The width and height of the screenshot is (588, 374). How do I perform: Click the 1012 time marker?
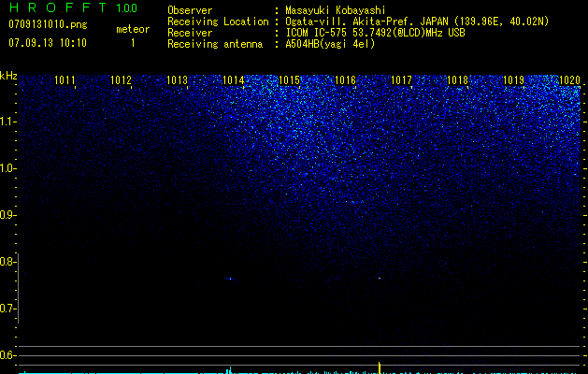[x=122, y=79]
